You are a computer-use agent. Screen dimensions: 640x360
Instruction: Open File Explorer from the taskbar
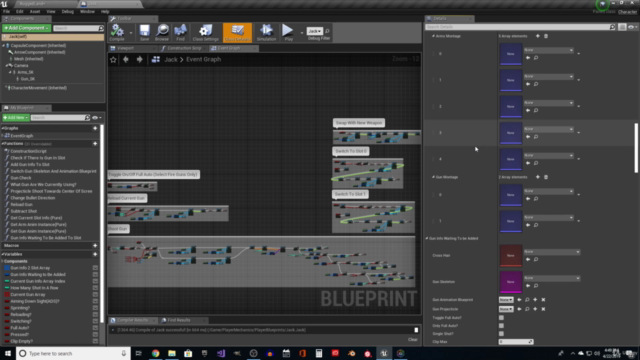coord(172,353)
